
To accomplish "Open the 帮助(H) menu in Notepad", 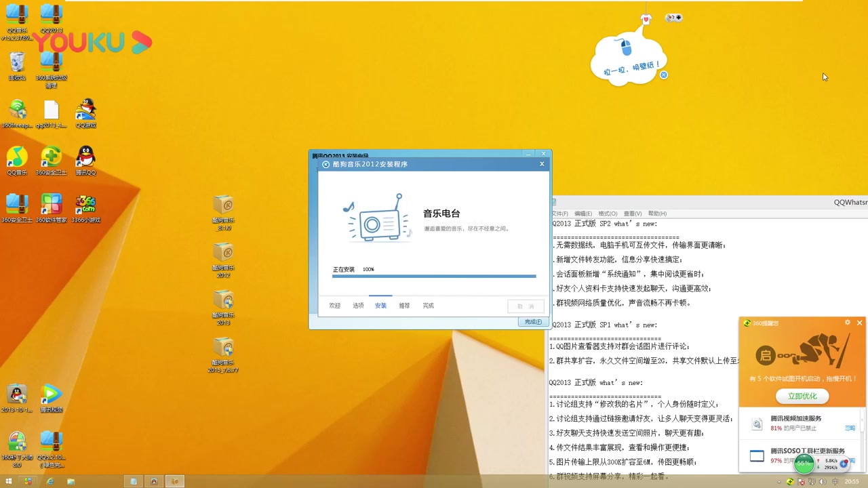I will click(657, 213).
